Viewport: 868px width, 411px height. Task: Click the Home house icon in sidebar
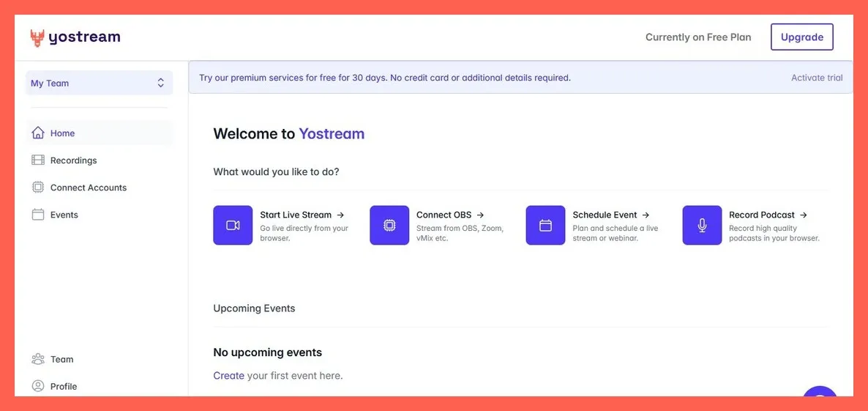pos(37,133)
